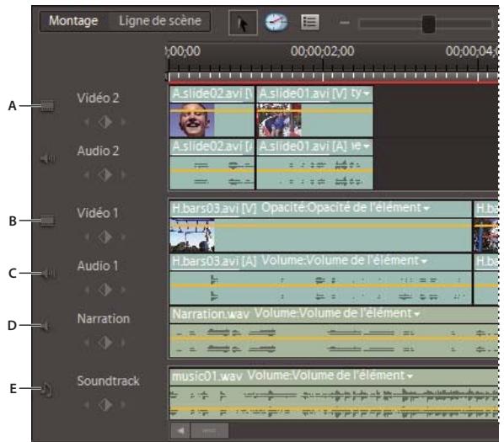The width and height of the screenshot is (504, 442).
Task: Go to next keyframe on Soundtrack track
Action: click(123, 405)
